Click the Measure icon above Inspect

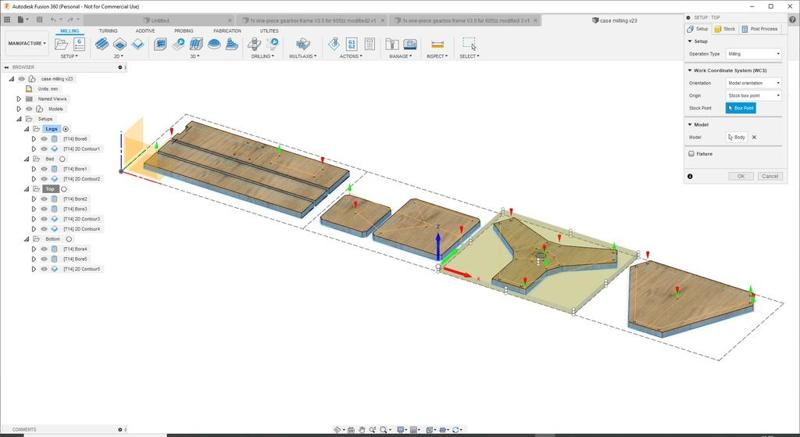(x=437, y=44)
